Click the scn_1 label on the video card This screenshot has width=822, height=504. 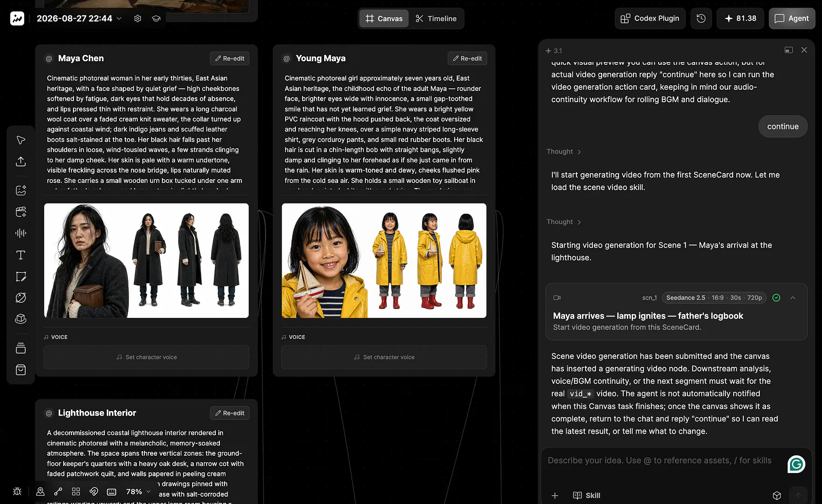tap(649, 298)
